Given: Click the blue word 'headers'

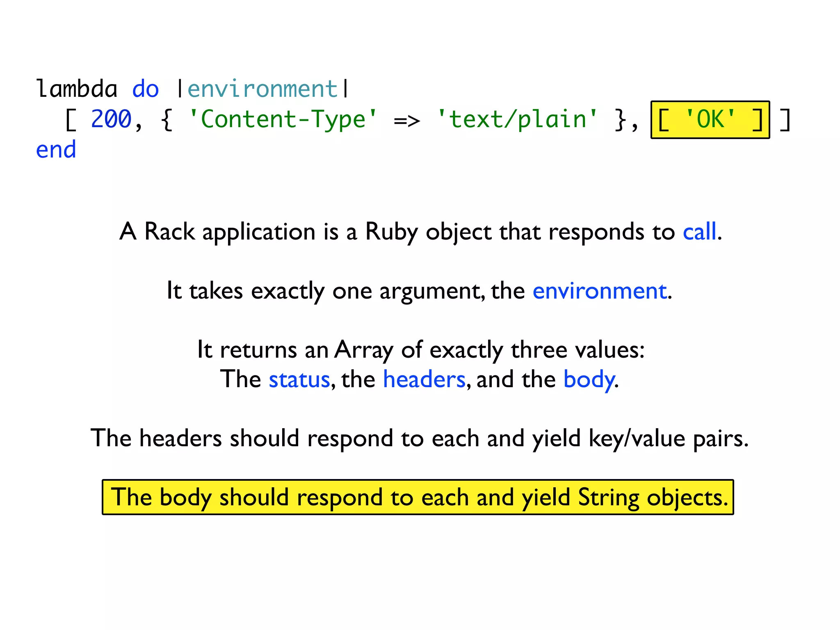Looking at the screenshot, I should tap(424, 379).
